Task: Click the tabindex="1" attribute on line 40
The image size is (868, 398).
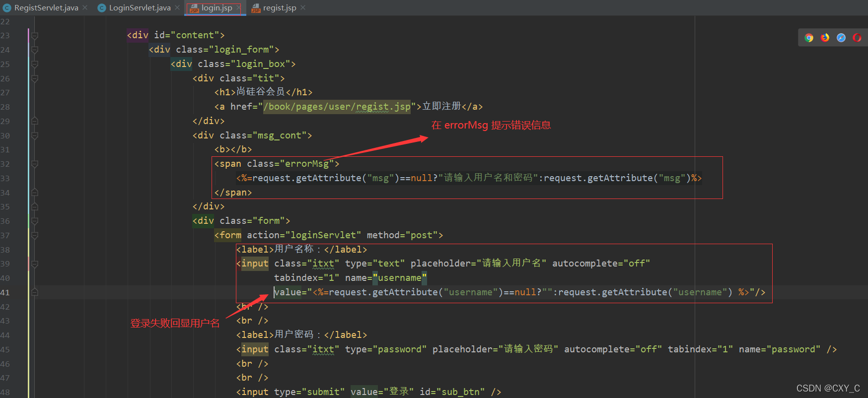Action: (307, 278)
